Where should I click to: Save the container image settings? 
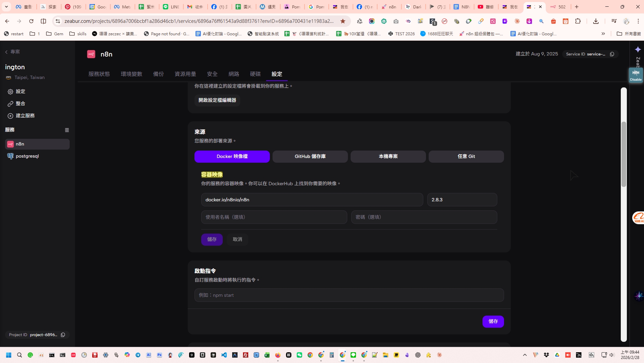pos(212,239)
